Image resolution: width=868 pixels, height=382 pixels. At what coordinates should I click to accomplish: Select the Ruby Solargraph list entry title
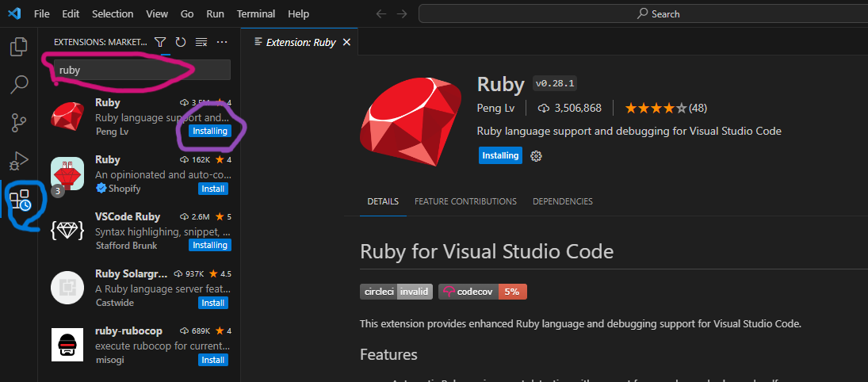pyautogui.click(x=132, y=273)
